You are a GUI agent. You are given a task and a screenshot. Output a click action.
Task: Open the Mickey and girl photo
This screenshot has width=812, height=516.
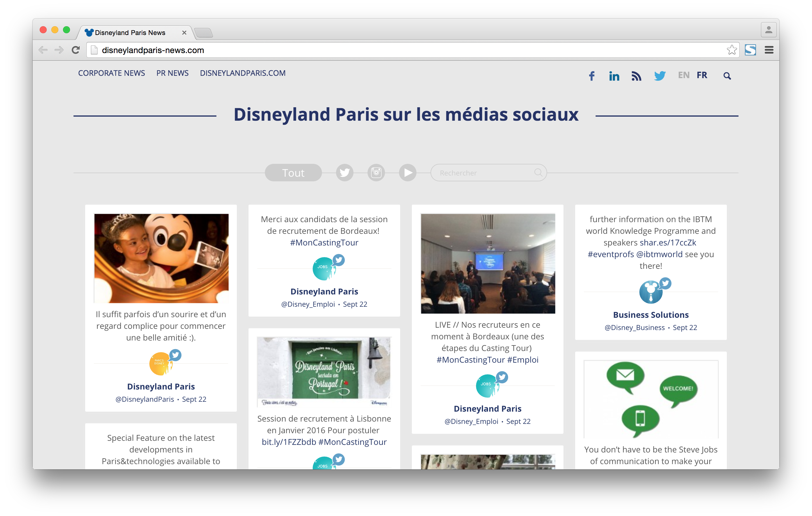161,258
